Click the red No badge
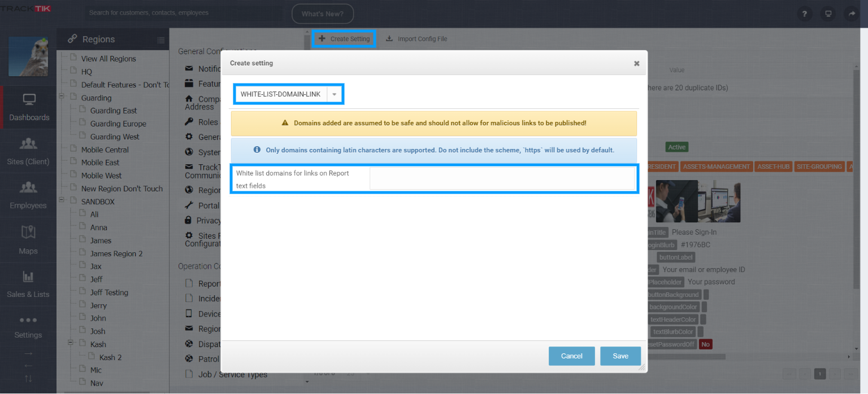 (x=705, y=344)
